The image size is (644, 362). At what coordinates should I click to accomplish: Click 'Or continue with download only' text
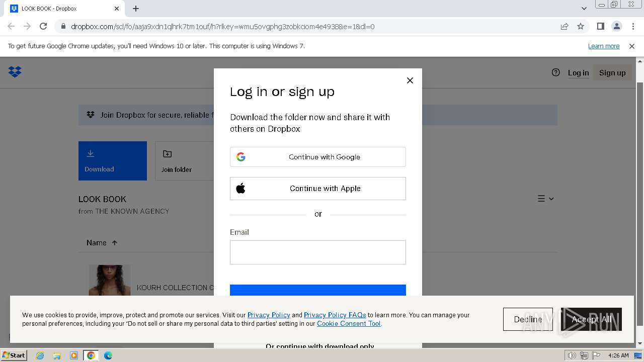tap(320, 346)
